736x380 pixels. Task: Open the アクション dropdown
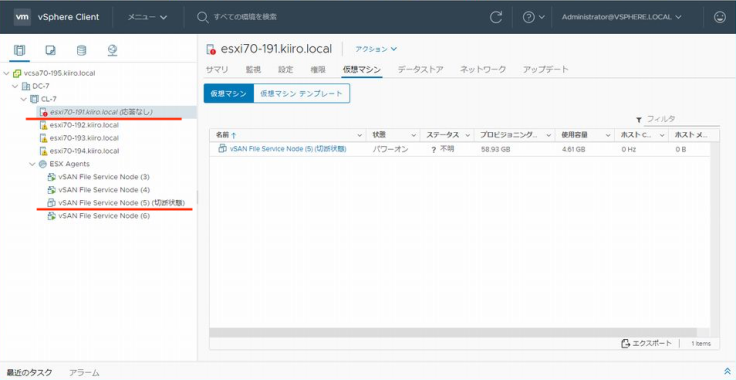click(376, 49)
